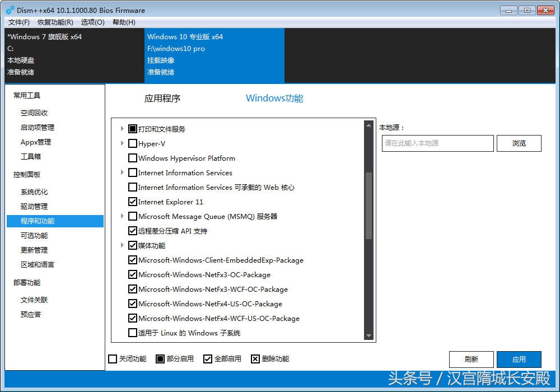Click the 部分启用 legend checkbox
Image resolution: width=560 pixels, height=392 pixels.
(x=160, y=359)
